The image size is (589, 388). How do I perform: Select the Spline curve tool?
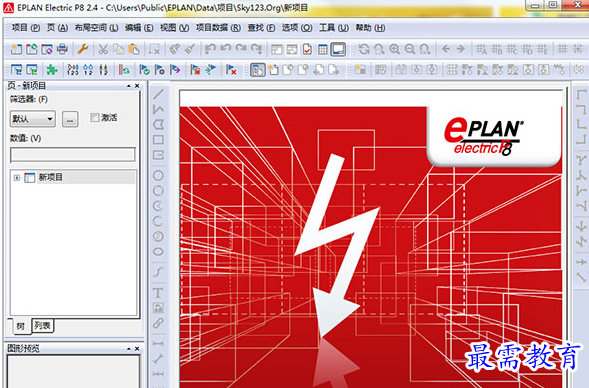[158, 272]
